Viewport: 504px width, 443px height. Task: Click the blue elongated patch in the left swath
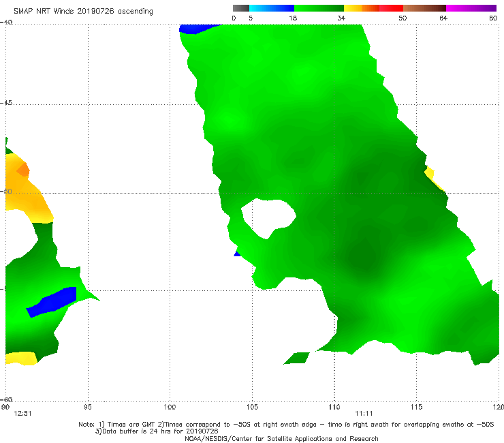52,301
